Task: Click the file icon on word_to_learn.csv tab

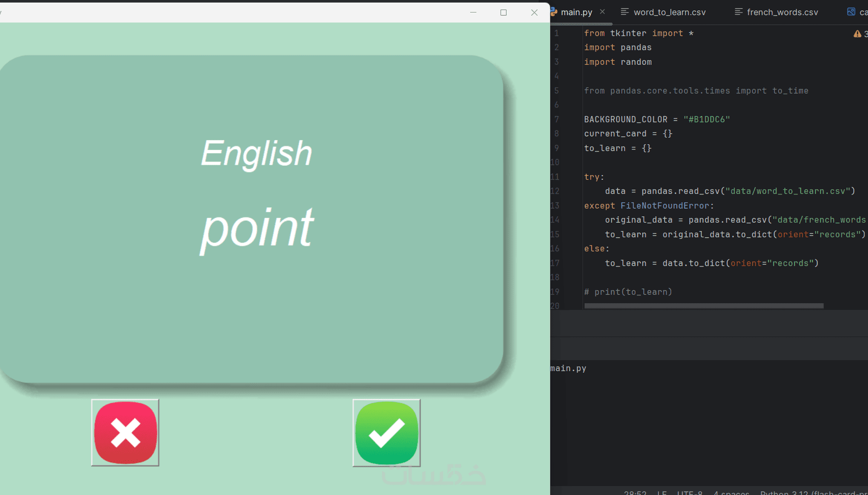Action: click(x=624, y=12)
